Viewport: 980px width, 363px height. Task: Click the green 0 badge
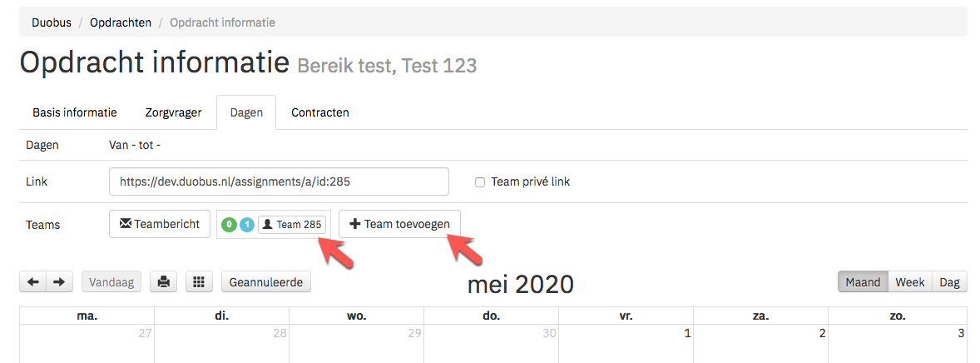(x=230, y=225)
